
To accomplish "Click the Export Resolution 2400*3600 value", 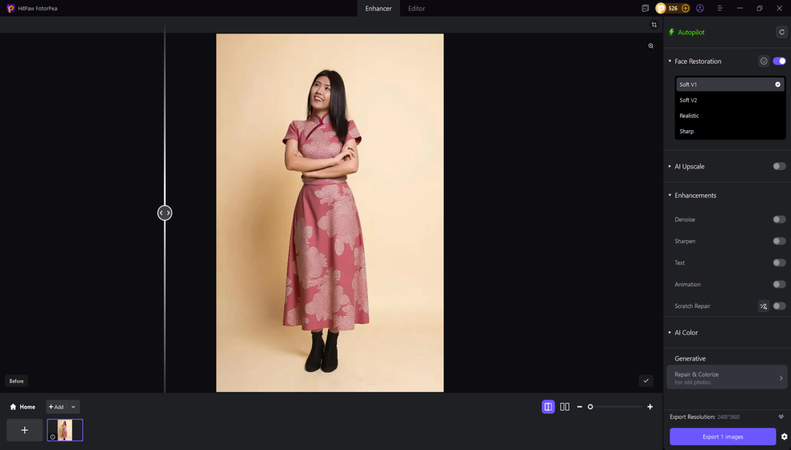I will pos(728,417).
